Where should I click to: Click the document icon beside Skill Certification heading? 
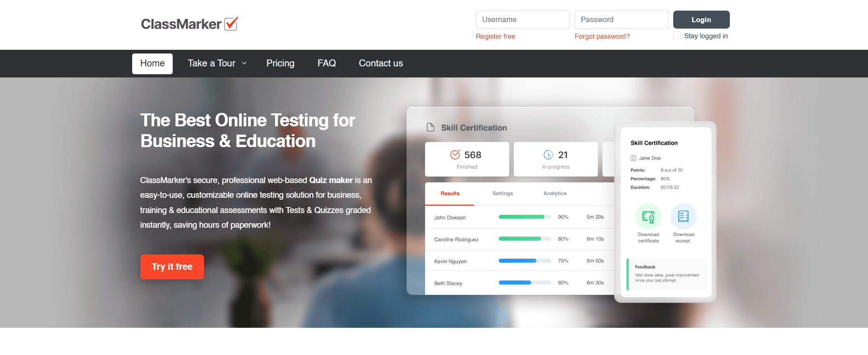(431, 127)
